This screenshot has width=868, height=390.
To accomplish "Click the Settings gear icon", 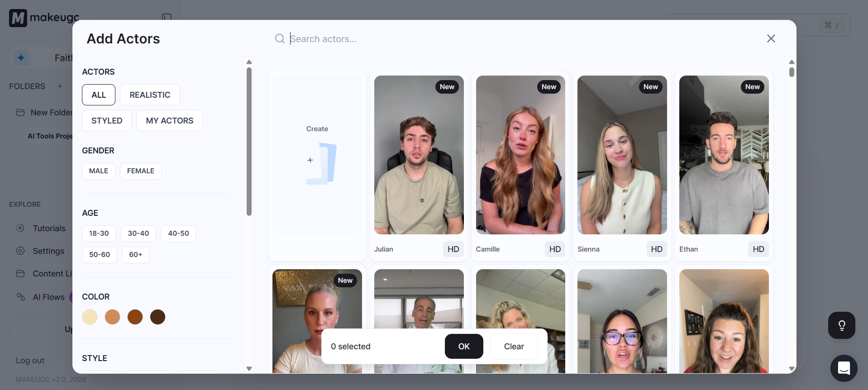I will click(x=20, y=251).
